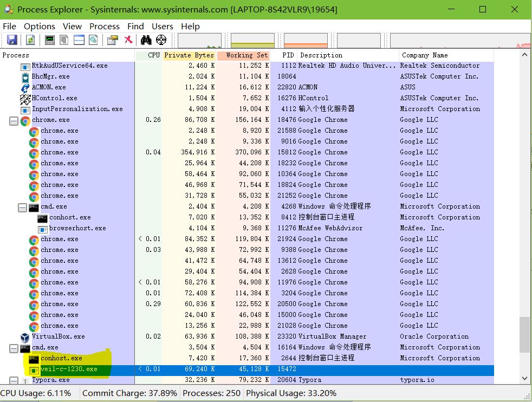The width and height of the screenshot is (532, 402).
Task: Collapse the cmd.exe PID 4268 subtree
Action: tap(22, 208)
